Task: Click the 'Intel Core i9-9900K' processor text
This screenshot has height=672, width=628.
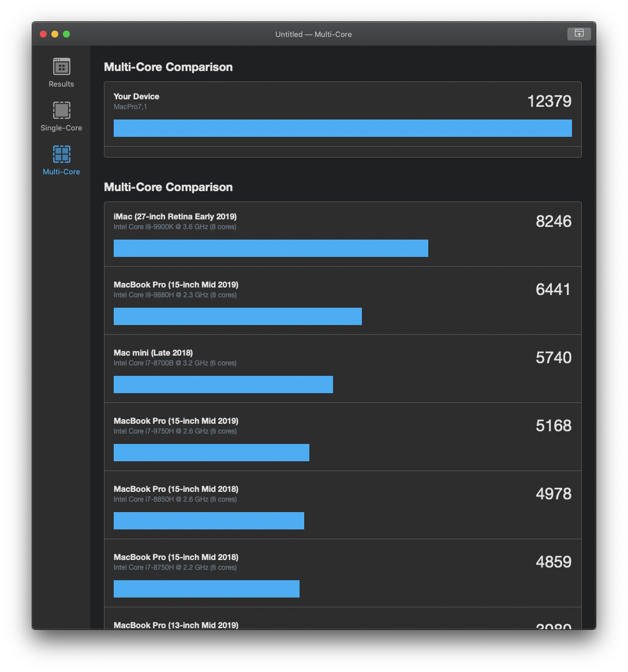Action: pyautogui.click(x=175, y=227)
